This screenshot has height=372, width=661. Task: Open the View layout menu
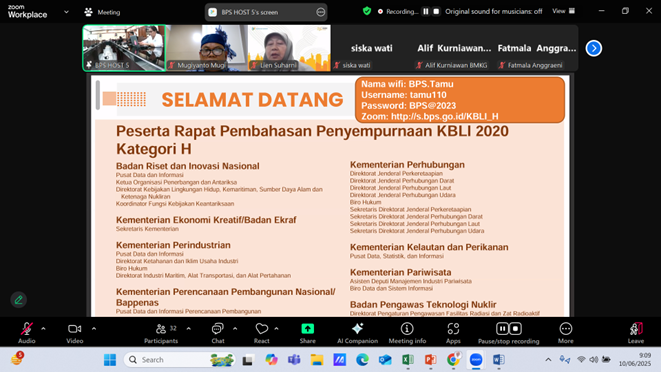pos(564,11)
